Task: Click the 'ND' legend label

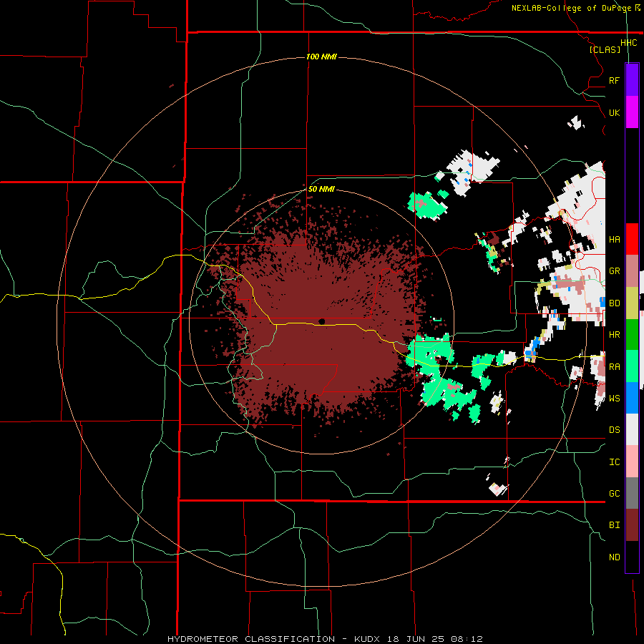Action: 614,557
